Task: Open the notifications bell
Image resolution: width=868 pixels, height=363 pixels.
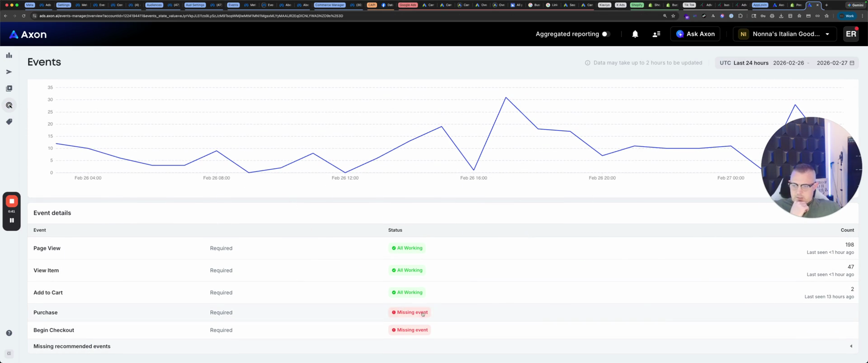Action: 635,34
